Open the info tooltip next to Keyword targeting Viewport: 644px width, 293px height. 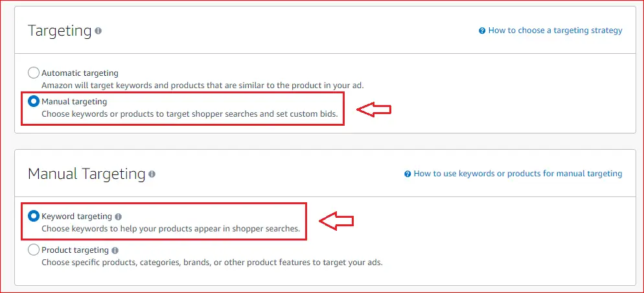coord(119,217)
